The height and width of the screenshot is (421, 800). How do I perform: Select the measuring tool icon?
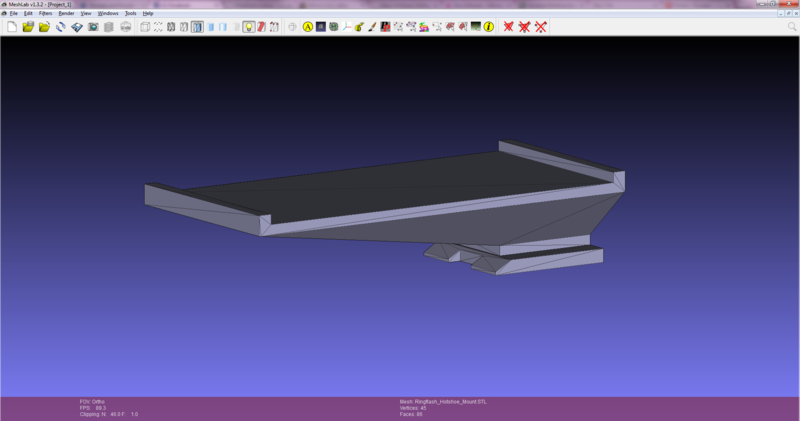(x=359, y=27)
